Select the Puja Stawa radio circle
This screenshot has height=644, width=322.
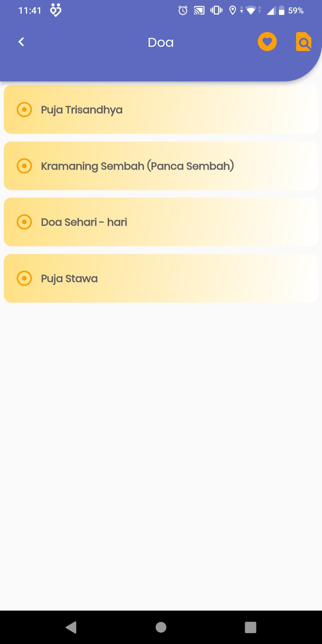(24, 278)
